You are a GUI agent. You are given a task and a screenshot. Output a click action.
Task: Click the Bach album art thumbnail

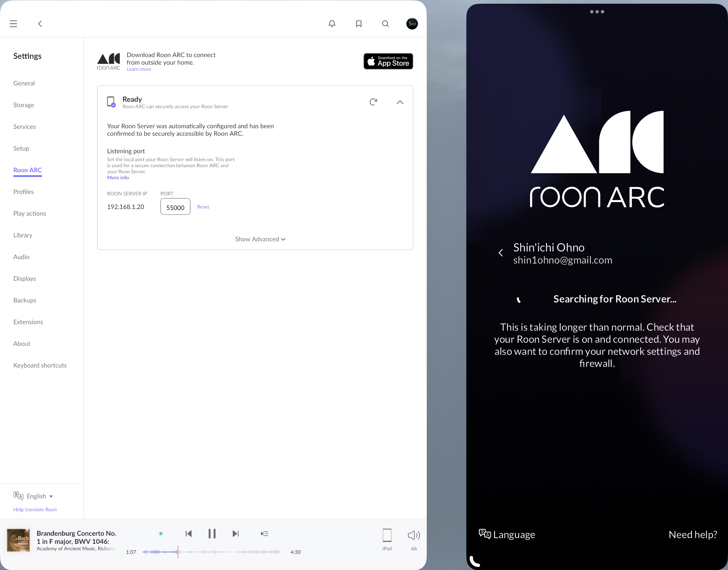(x=18, y=540)
